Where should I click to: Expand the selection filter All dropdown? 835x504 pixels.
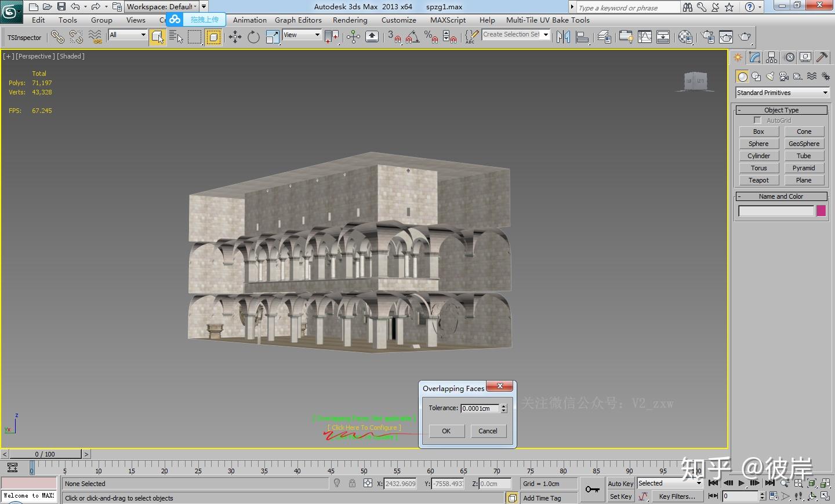128,35
